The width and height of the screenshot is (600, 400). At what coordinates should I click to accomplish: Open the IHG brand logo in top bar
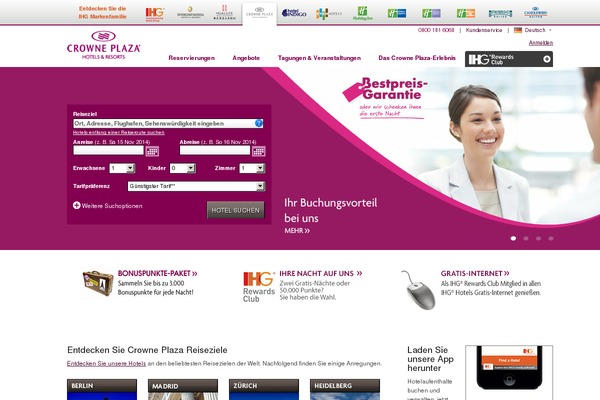click(x=155, y=14)
